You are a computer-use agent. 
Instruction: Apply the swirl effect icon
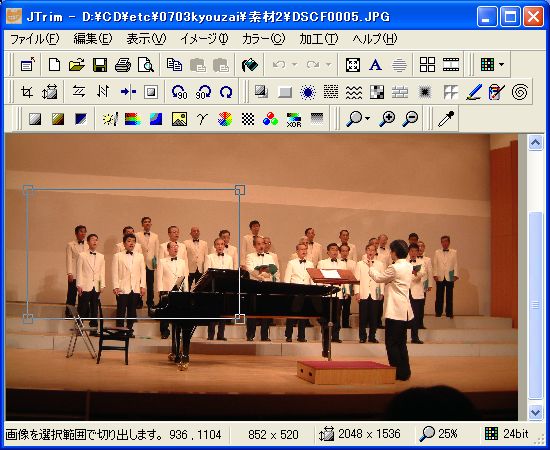click(x=519, y=92)
